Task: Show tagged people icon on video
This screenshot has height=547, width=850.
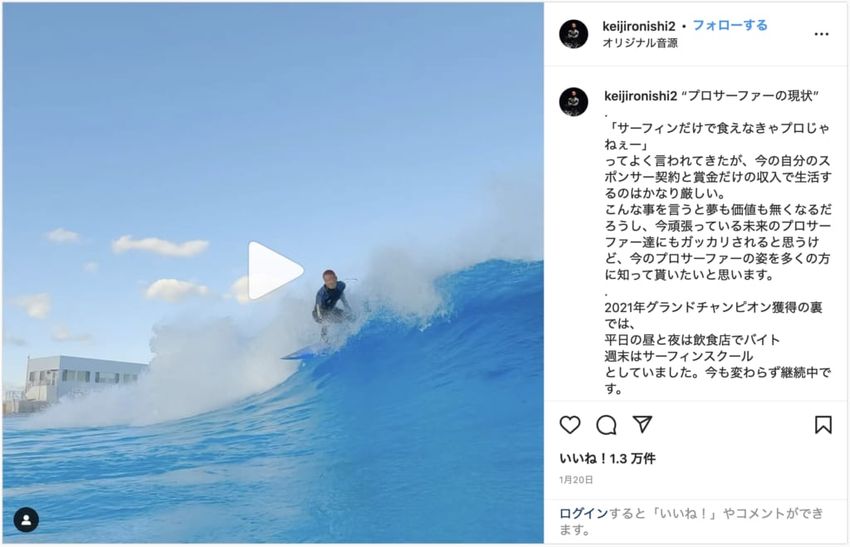Action: (26, 520)
